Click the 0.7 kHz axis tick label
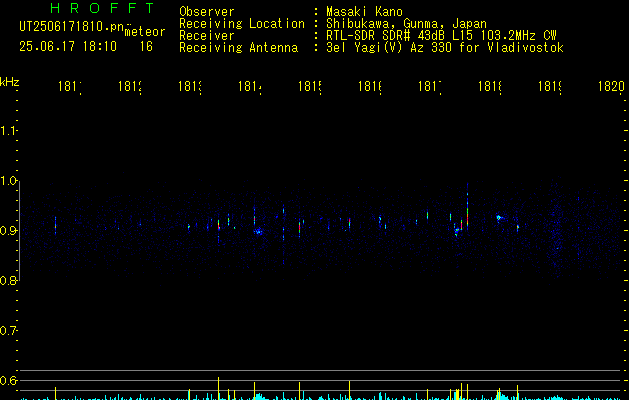This screenshot has height=400, width=629. click(8, 330)
